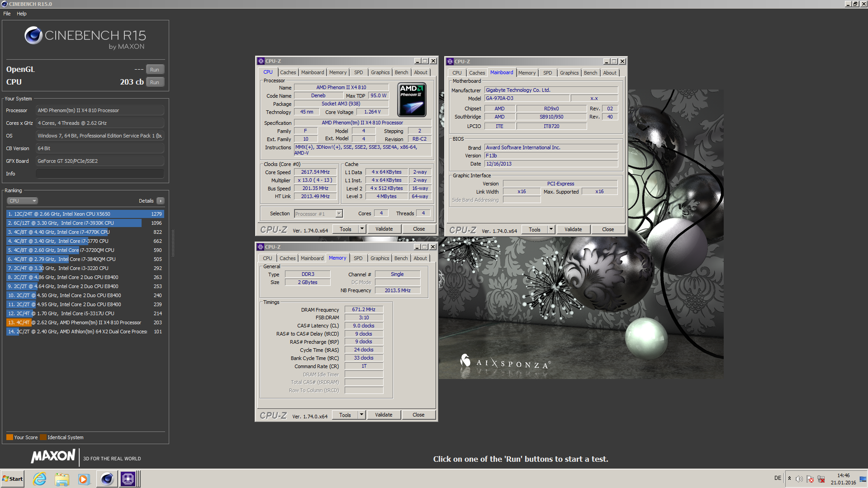This screenshot has width=868, height=488.
Task: Click the volume speaker tray icon
Action: [799, 479]
